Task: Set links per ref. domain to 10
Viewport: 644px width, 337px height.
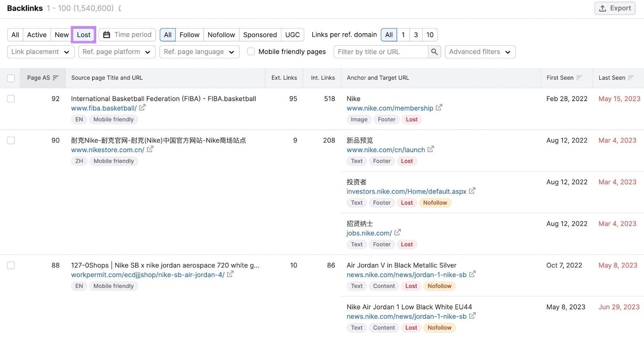Action: click(430, 35)
